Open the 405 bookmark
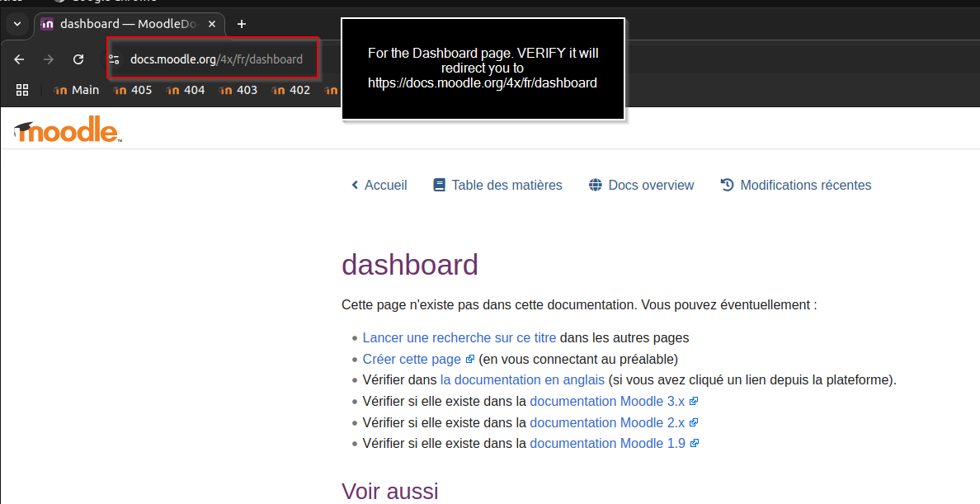This screenshot has width=980, height=504. pyautogui.click(x=133, y=90)
